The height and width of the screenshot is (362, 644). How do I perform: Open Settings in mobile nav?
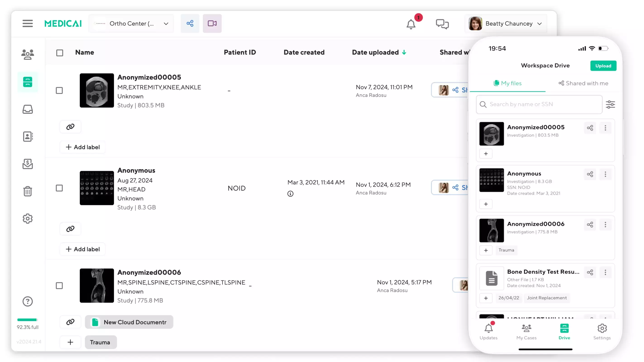602,331
